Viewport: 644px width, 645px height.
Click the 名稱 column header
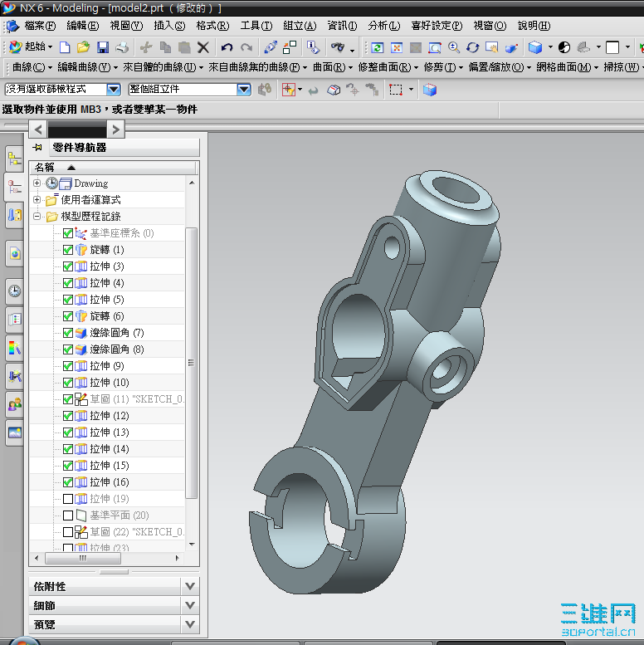pyautogui.click(x=114, y=168)
